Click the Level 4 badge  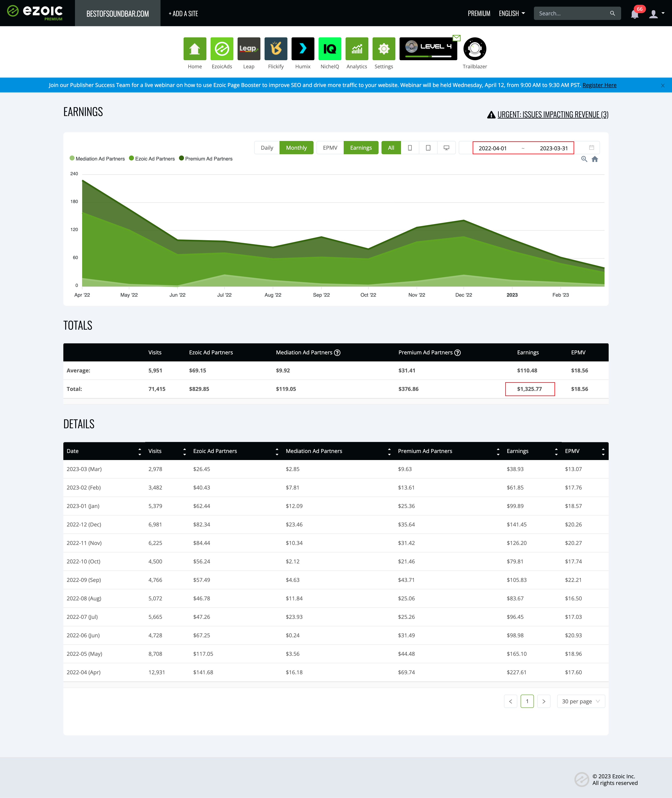pyautogui.click(x=428, y=49)
